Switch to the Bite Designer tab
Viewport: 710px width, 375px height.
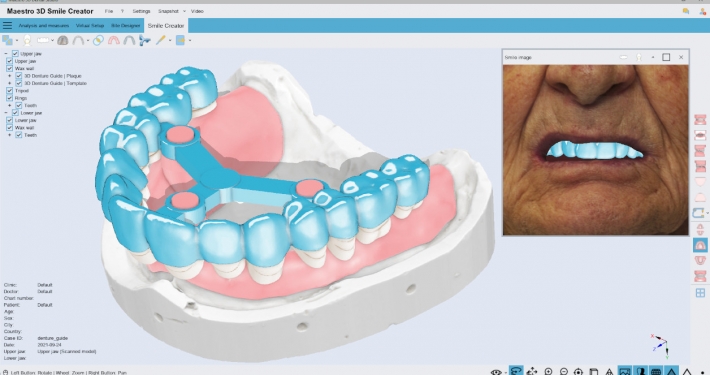[125, 26]
